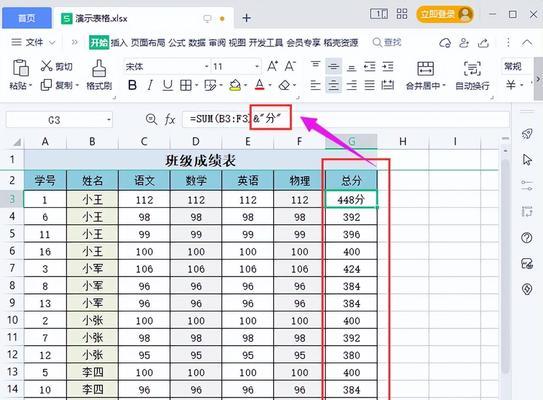
Task: Select column H header
Action: click(x=403, y=142)
